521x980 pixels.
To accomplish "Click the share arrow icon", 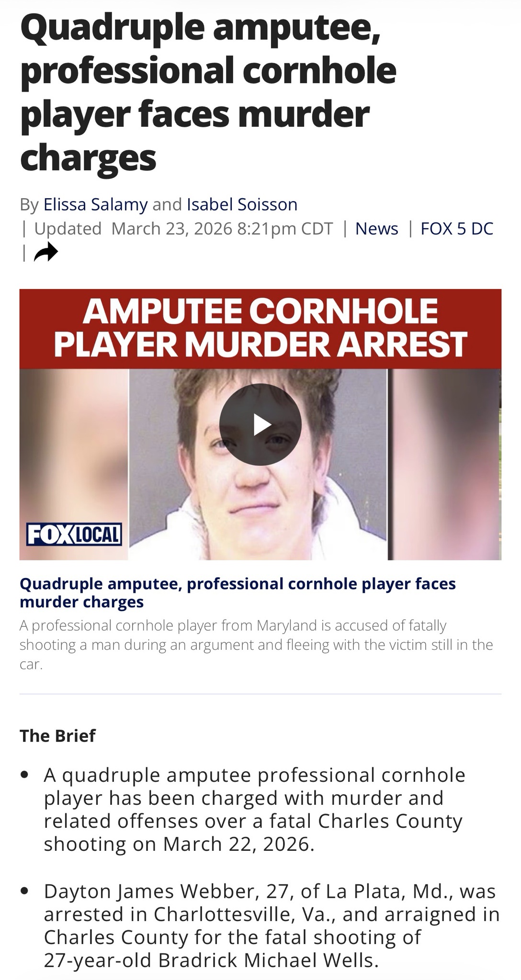I will pyautogui.click(x=46, y=252).
